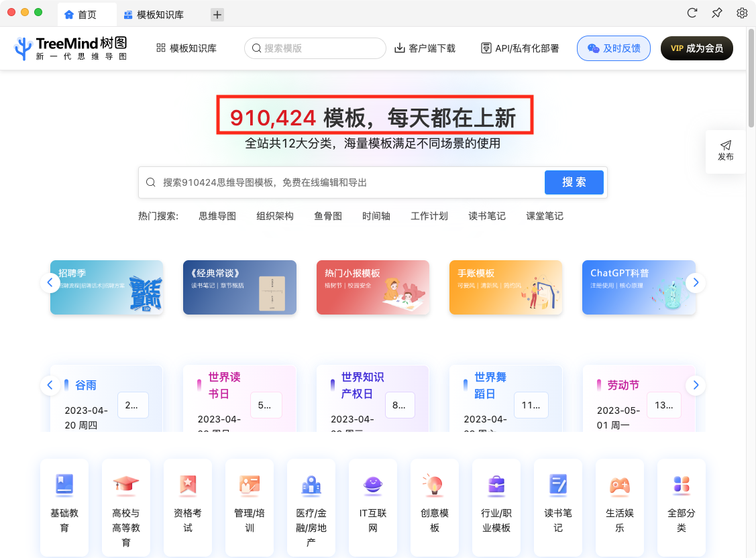The image size is (756, 558).
Task: Open 全部分类 via its grid icon
Action: pyautogui.click(x=682, y=486)
